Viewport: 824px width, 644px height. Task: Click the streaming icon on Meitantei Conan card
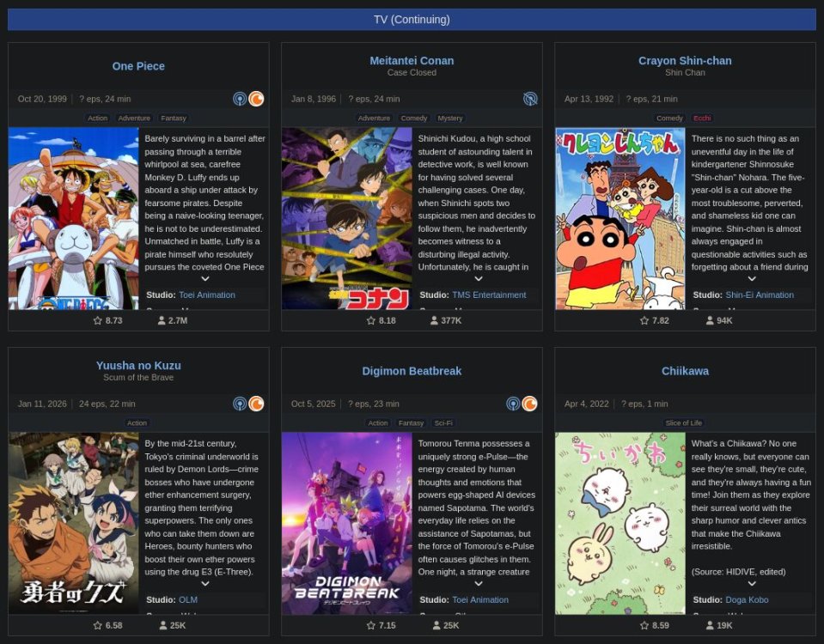(530, 99)
